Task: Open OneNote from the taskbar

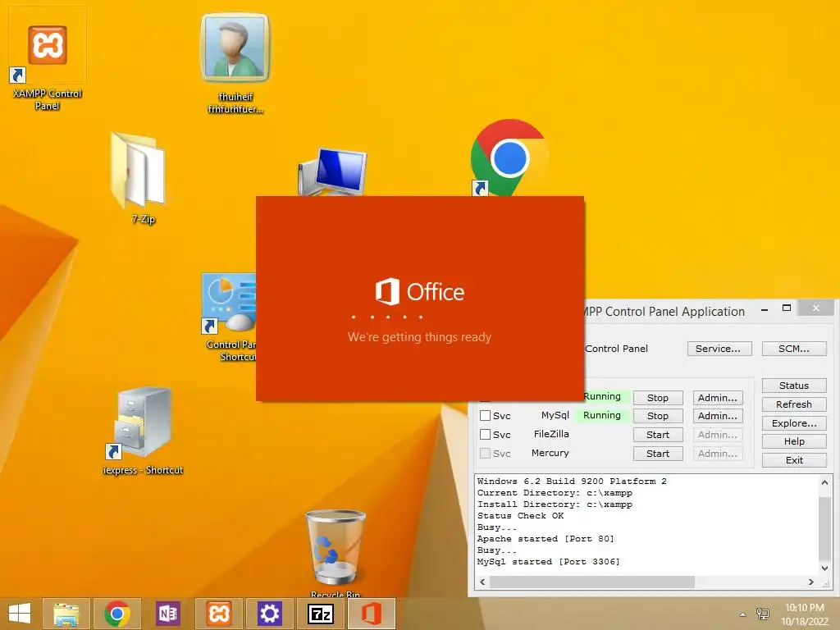Action: [x=167, y=614]
